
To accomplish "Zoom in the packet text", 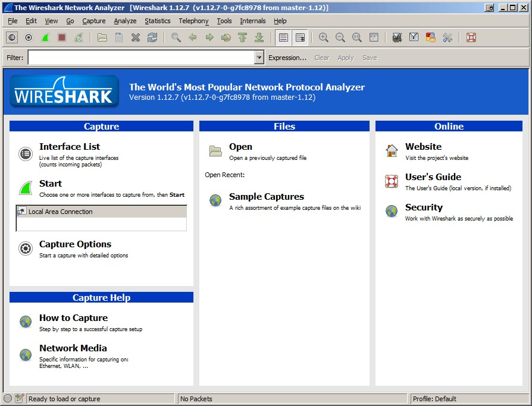I will click(323, 37).
